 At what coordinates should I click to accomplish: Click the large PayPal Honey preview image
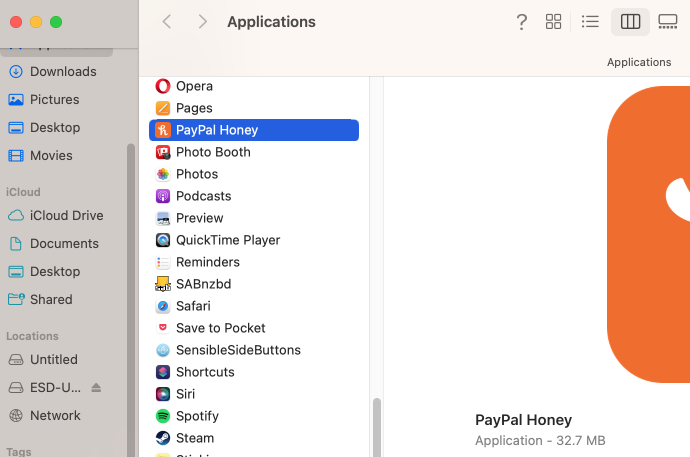coord(648,234)
